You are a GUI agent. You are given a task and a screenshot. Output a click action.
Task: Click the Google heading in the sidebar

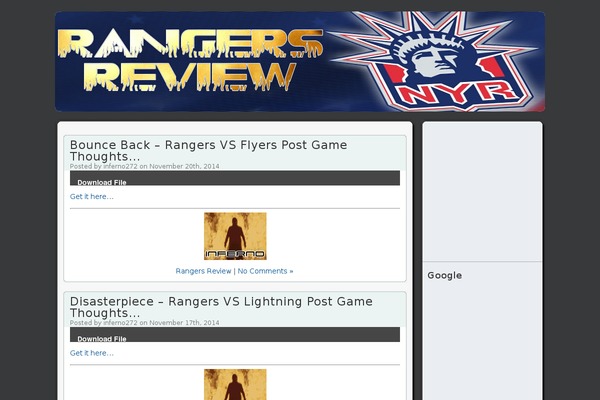[x=445, y=276]
